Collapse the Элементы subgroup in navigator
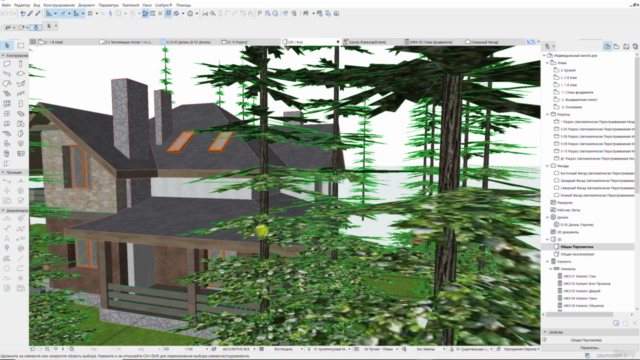This screenshot has height=360, width=640. point(551,269)
